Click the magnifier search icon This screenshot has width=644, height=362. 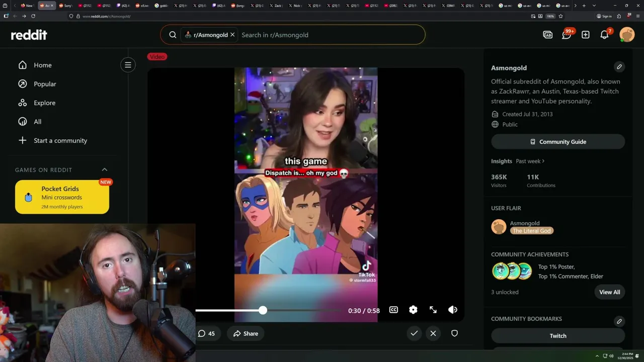click(x=173, y=35)
